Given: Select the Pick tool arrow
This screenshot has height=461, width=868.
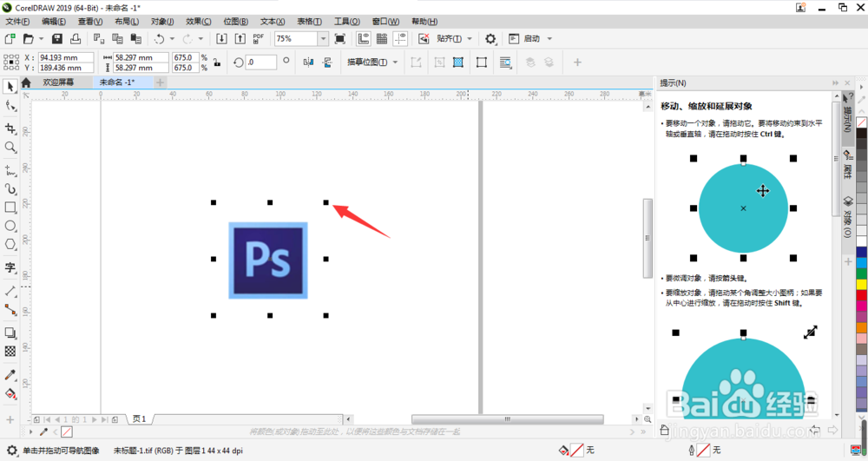Looking at the screenshot, I should tap(10, 87).
